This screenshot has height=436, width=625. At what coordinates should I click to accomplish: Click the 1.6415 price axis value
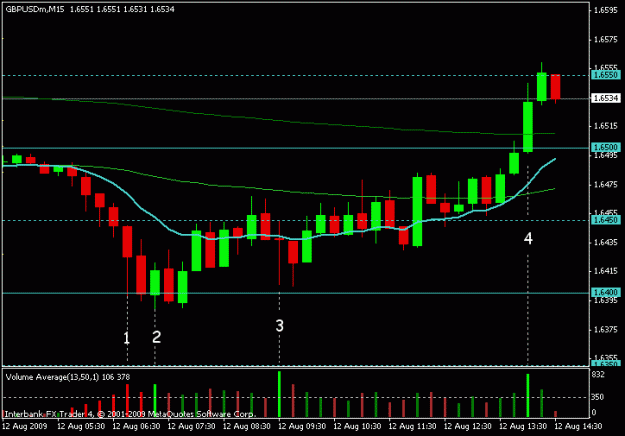pyautogui.click(x=606, y=271)
